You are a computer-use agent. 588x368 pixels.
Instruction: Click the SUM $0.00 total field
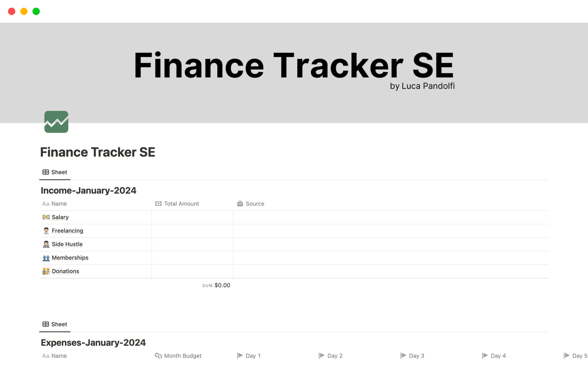(217, 285)
